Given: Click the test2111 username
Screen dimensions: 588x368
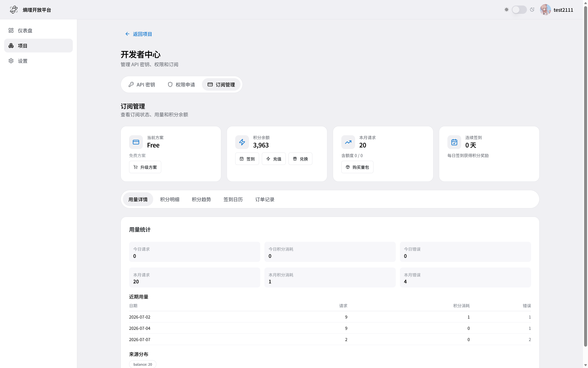Looking at the screenshot, I should (563, 10).
